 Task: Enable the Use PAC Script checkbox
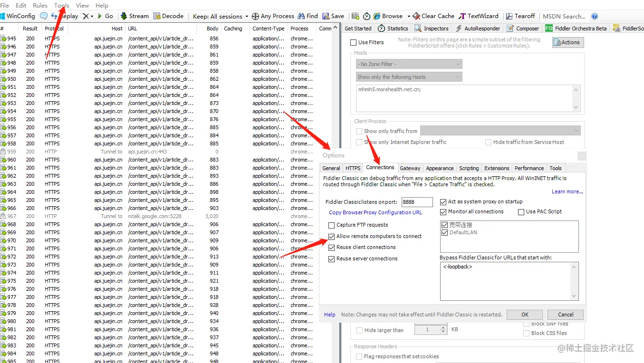click(521, 211)
